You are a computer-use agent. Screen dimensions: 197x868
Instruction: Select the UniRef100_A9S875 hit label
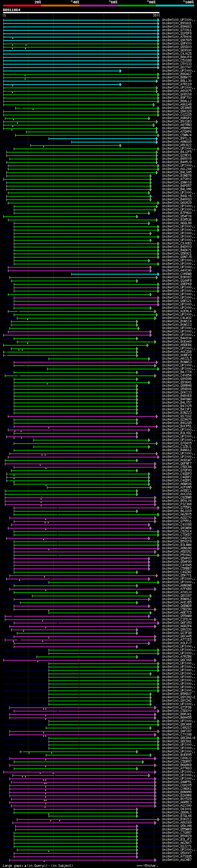(177, 91)
